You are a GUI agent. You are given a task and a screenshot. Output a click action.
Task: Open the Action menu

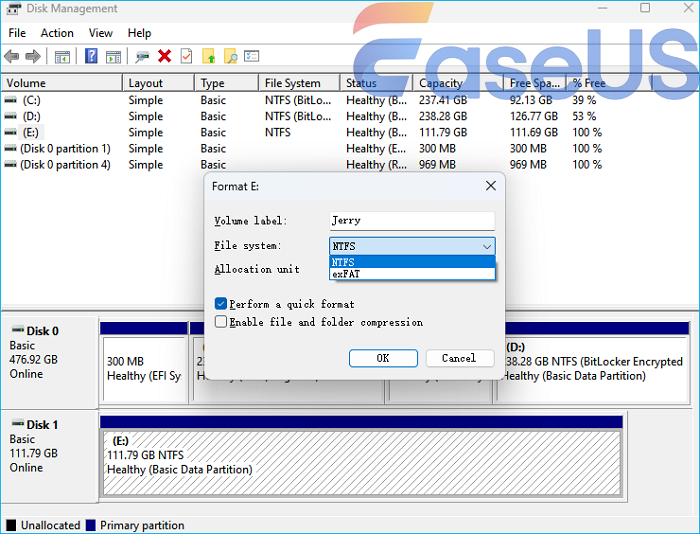click(x=57, y=33)
